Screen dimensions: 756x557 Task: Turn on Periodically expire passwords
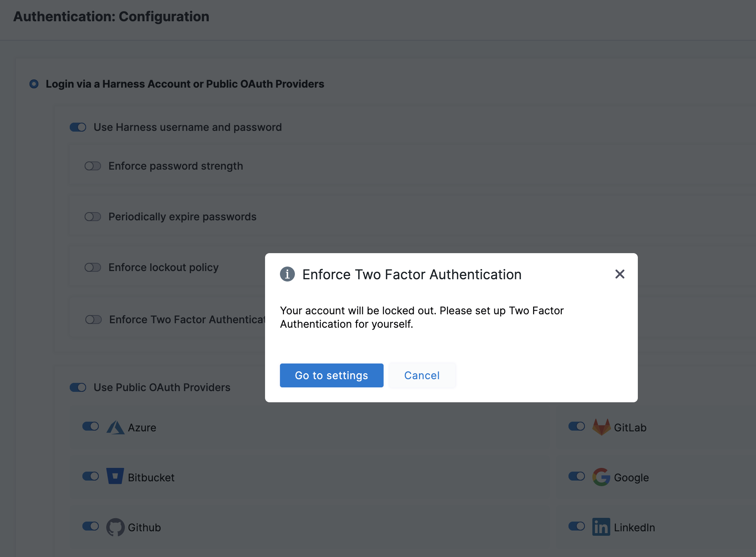click(x=93, y=217)
